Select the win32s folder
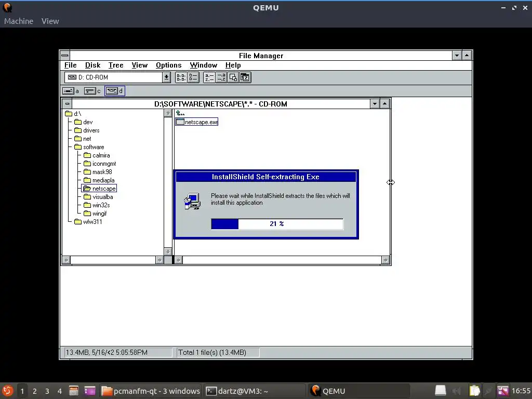The width and height of the screenshot is (532, 399). point(97,205)
